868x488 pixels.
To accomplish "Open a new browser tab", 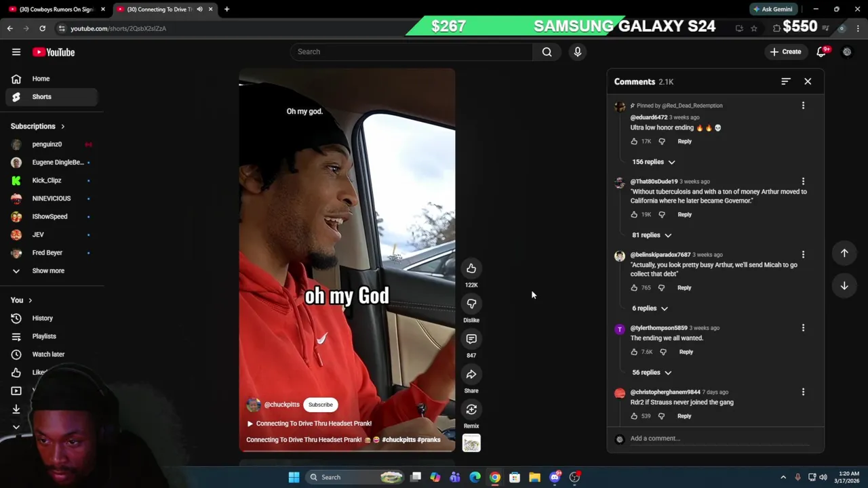I will pyautogui.click(x=226, y=9).
